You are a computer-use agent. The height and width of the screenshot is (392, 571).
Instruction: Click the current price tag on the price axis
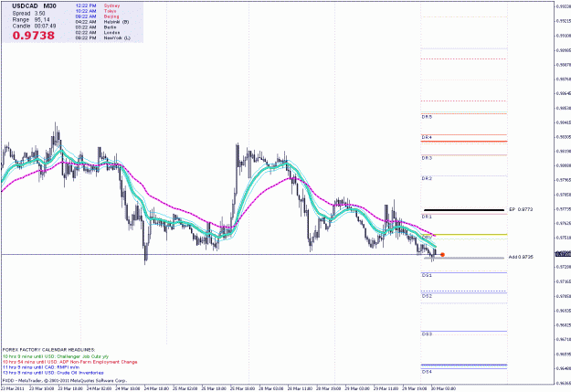(563, 254)
